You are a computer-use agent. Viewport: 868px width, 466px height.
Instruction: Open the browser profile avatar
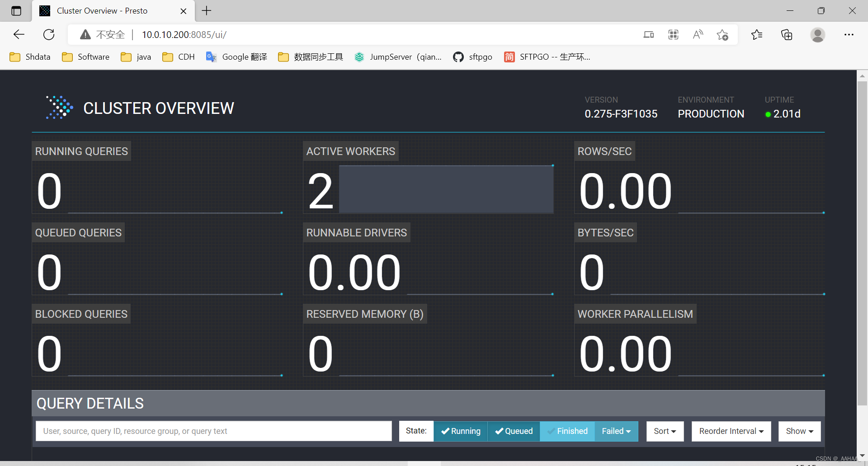click(x=817, y=34)
